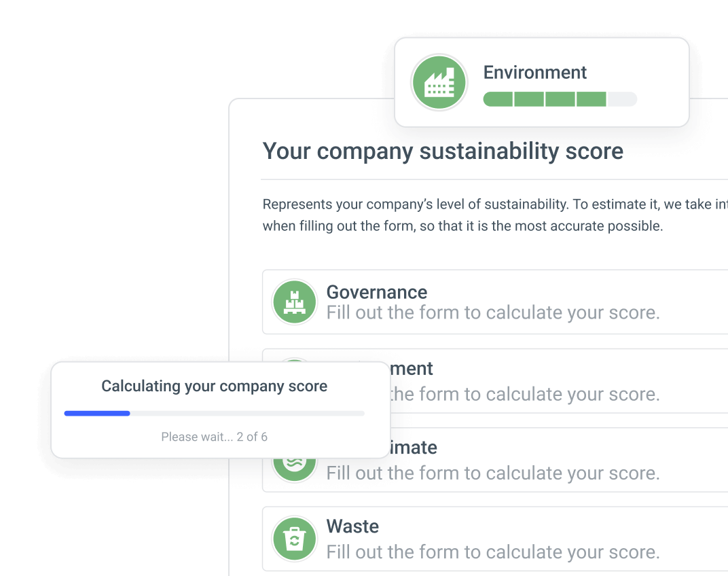Select the Governance heading text
This screenshot has height=576, width=728.
pyautogui.click(x=376, y=292)
